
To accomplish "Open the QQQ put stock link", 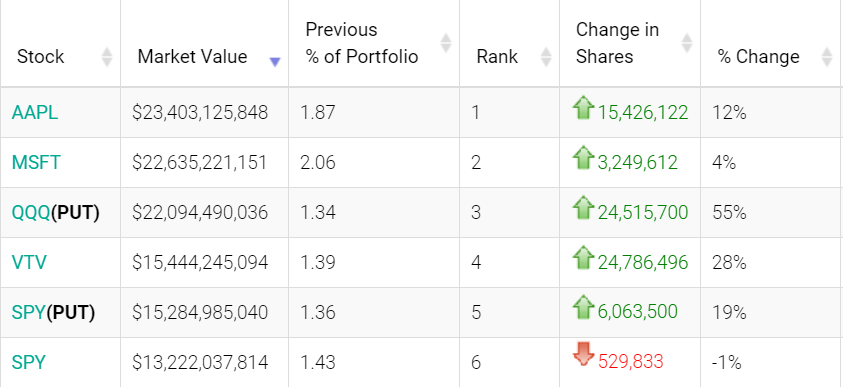I will point(55,213).
